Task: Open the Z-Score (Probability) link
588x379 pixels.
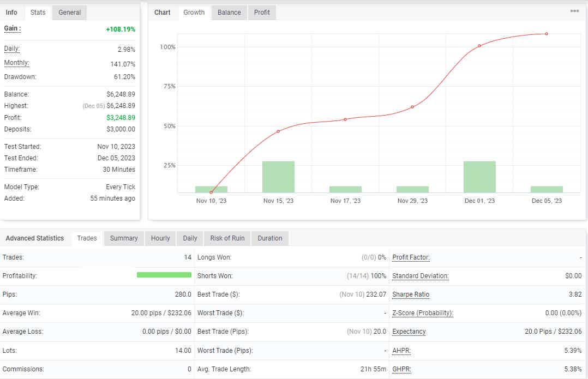Action: 422,313
